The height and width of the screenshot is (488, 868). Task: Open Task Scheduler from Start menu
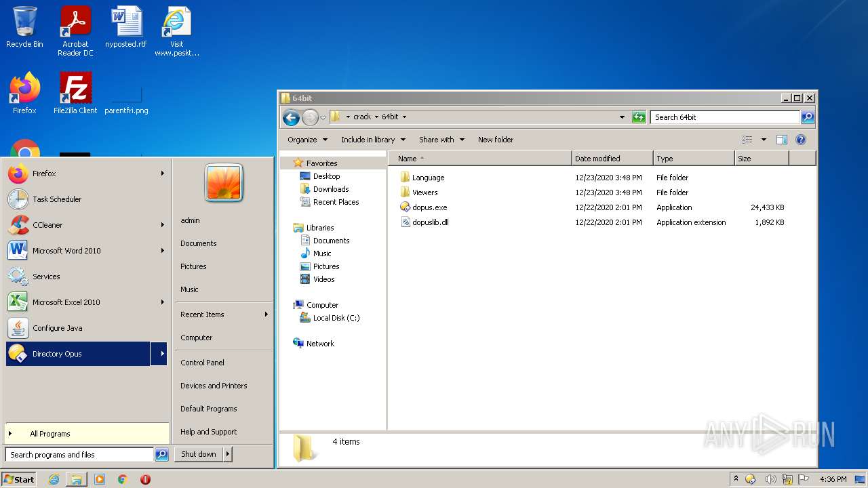[86, 199]
